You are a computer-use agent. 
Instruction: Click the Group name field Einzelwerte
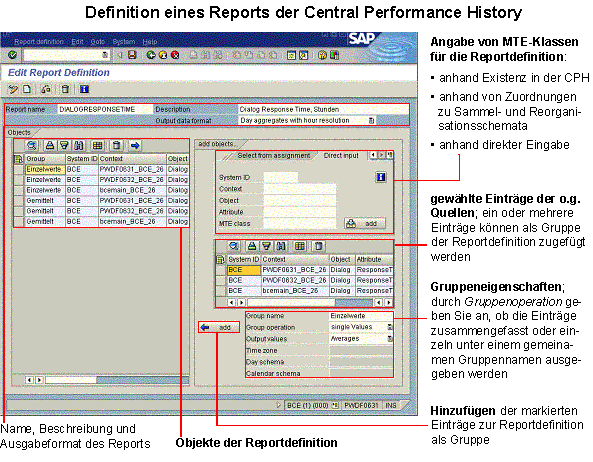(x=361, y=316)
